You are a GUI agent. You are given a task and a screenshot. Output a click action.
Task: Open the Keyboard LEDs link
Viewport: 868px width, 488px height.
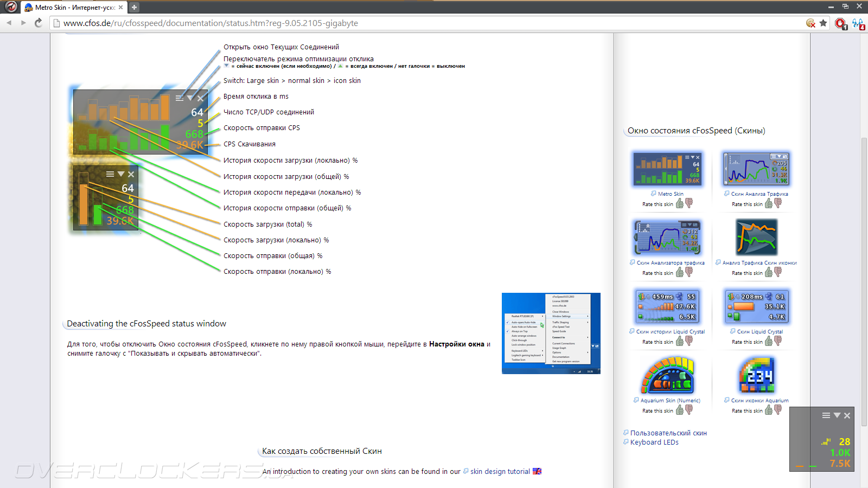[x=654, y=442]
